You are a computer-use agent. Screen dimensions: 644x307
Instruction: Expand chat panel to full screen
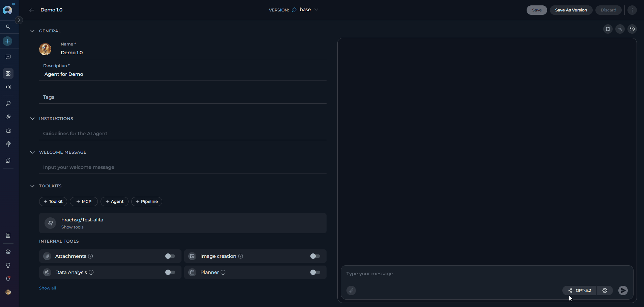pyautogui.click(x=608, y=29)
